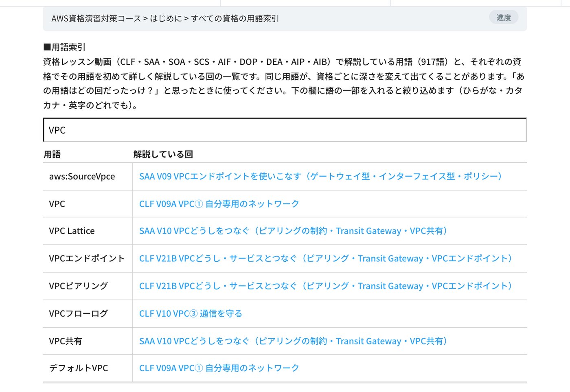
Task: Select the aws:SourceVpce term cell
Action: [88, 176]
